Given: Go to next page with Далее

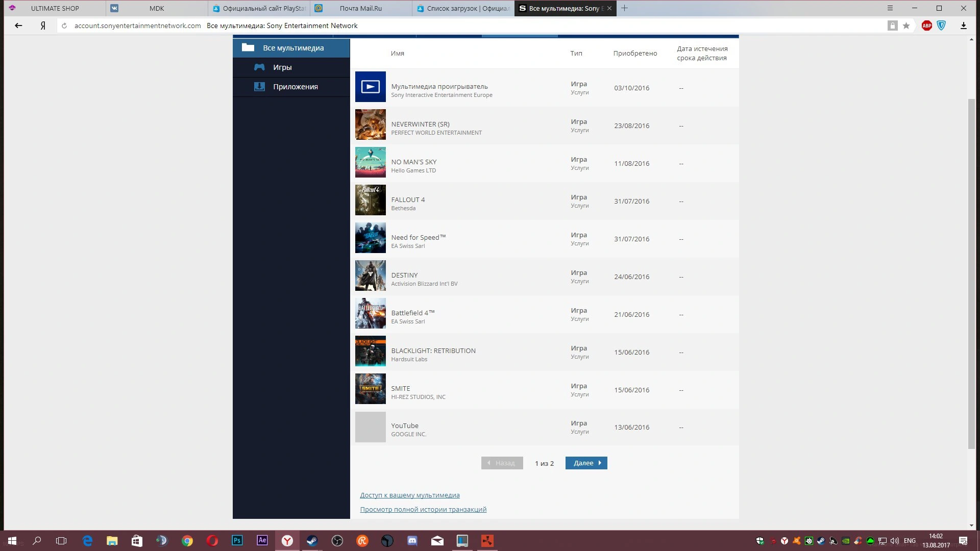Looking at the screenshot, I should tap(586, 463).
